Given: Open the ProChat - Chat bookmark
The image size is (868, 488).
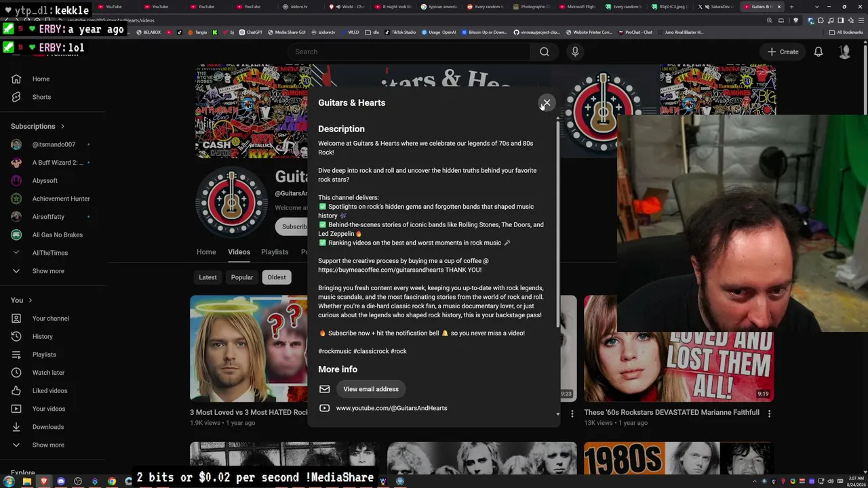Looking at the screenshot, I should pyautogui.click(x=635, y=32).
